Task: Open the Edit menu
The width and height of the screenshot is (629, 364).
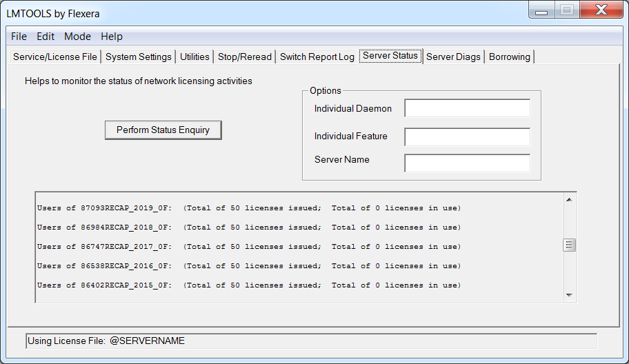Action: pos(46,37)
